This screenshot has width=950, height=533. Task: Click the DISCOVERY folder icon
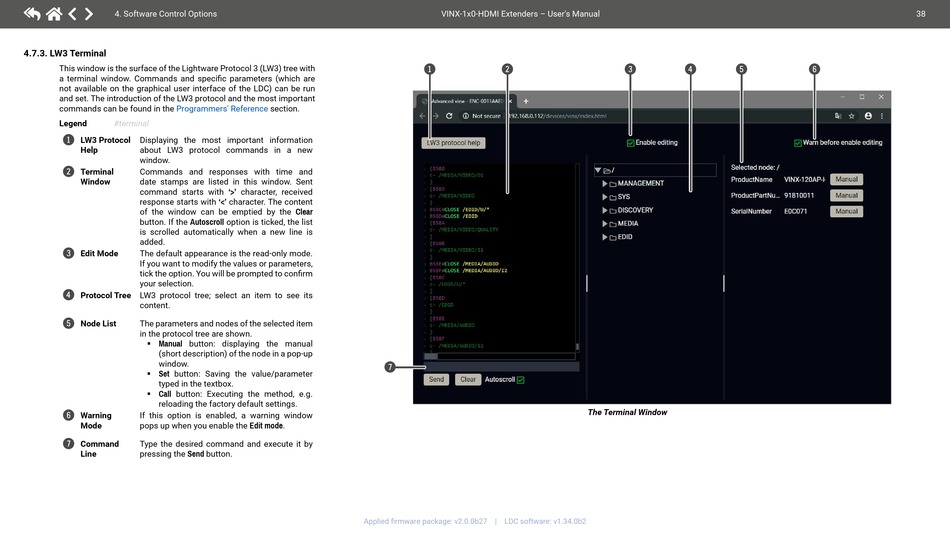click(613, 210)
